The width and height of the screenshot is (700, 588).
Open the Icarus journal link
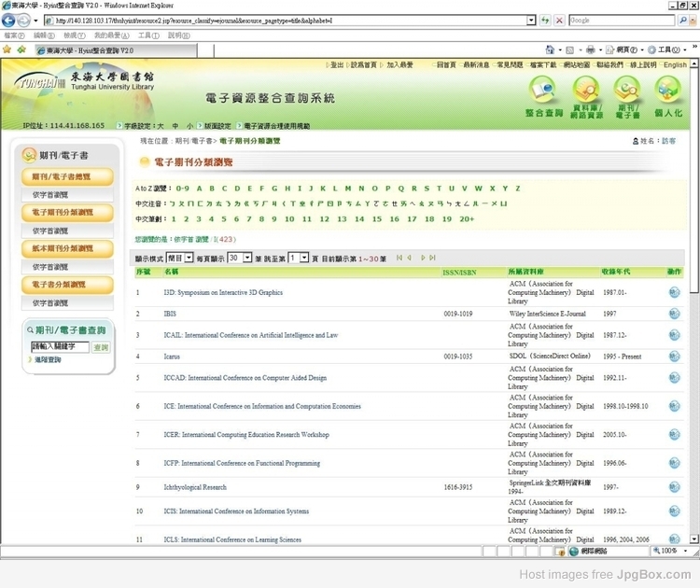175,357
